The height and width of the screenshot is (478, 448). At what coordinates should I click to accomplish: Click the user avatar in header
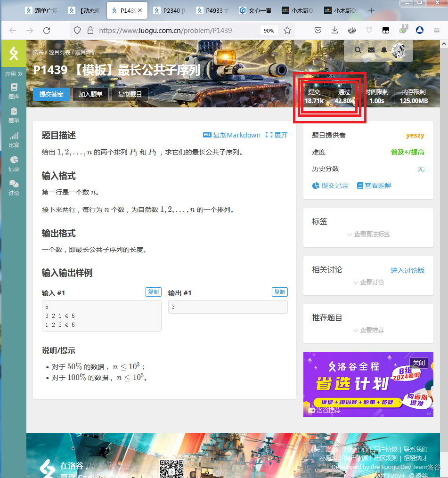[399, 49]
